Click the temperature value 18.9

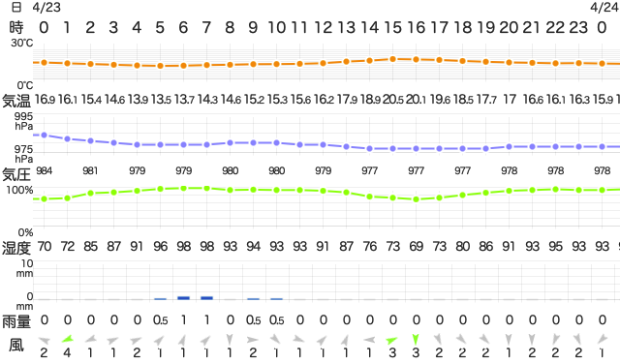[x=370, y=99]
